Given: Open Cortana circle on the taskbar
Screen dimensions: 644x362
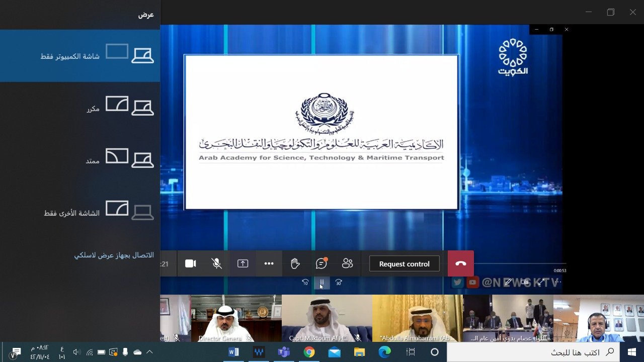Looking at the screenshot, I should tap(435, 352).
